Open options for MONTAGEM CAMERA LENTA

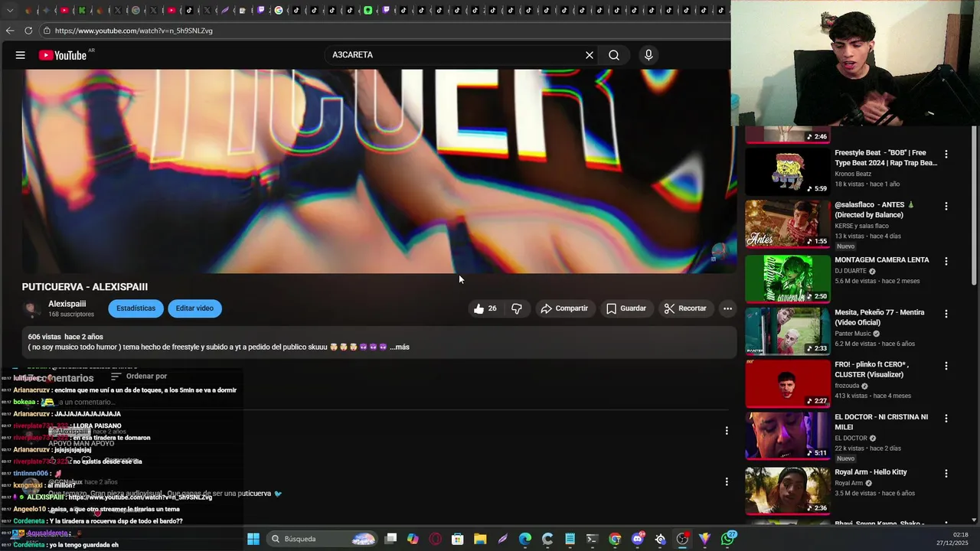[946, 261]
